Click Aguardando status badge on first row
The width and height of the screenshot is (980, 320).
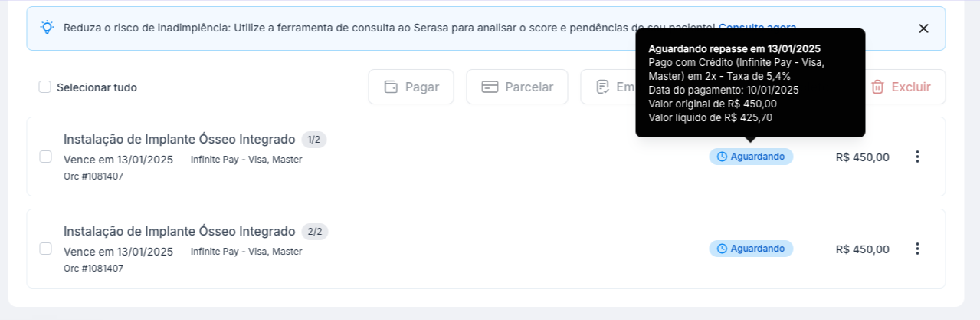(751, 157)
